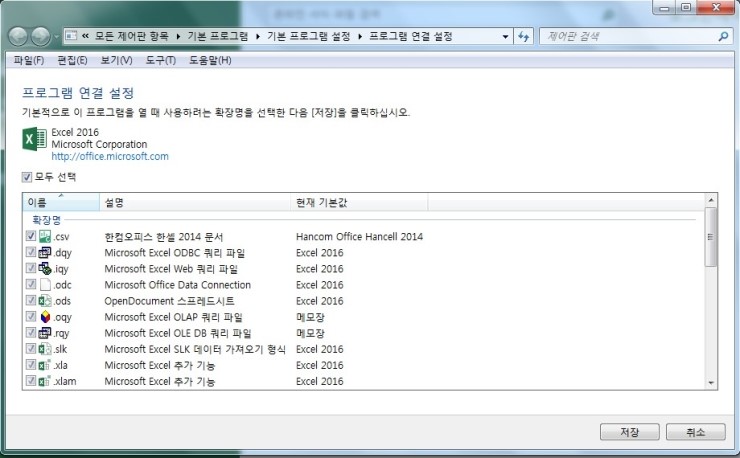Uncheck the .odc extension checkbox
The height and width of the screenshot is (458, 740).
pyautogui.click(x=31, y=284)
